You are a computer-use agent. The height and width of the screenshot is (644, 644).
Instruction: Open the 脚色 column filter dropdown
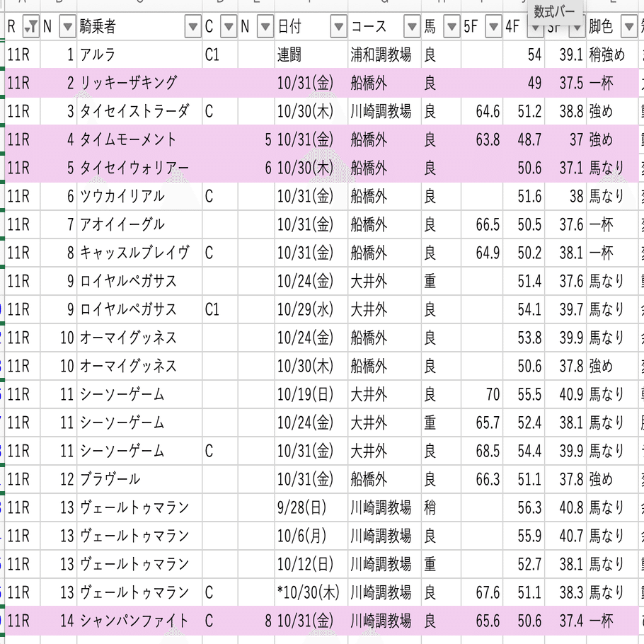coord(629,27)
